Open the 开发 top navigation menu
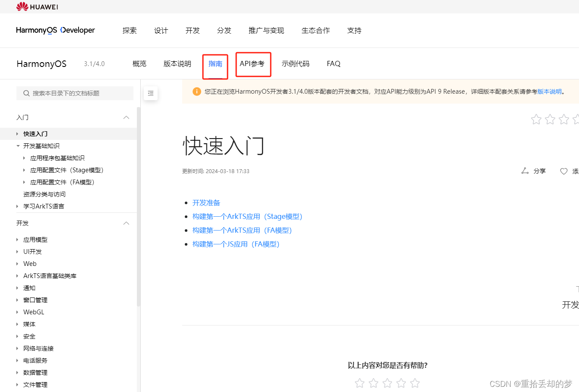This screenshot has width=579, height=392. point(193,30)
